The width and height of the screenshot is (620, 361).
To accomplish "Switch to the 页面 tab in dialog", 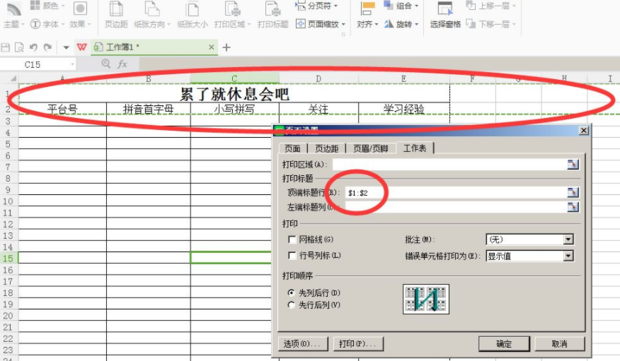I will (x=293, y=148).
